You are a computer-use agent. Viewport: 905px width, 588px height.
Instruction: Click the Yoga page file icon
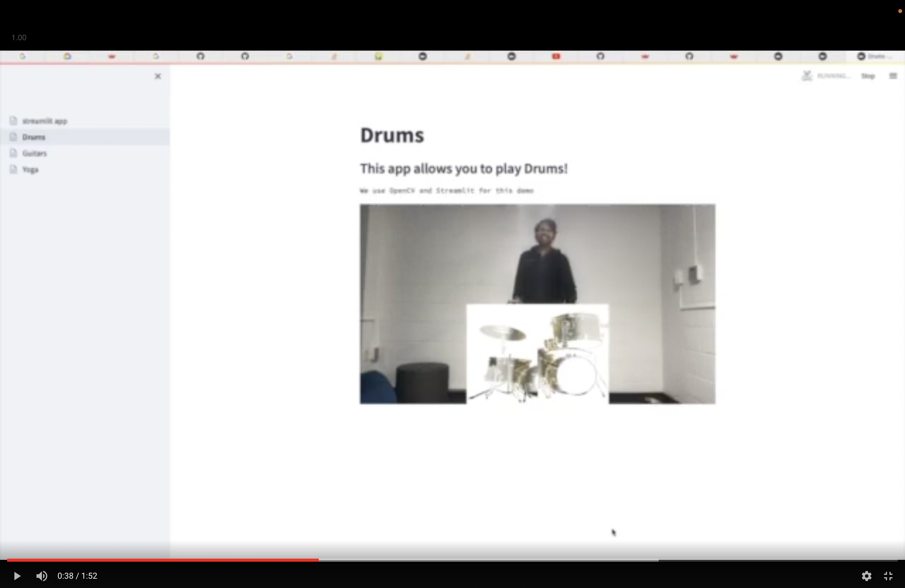[14, 170]
